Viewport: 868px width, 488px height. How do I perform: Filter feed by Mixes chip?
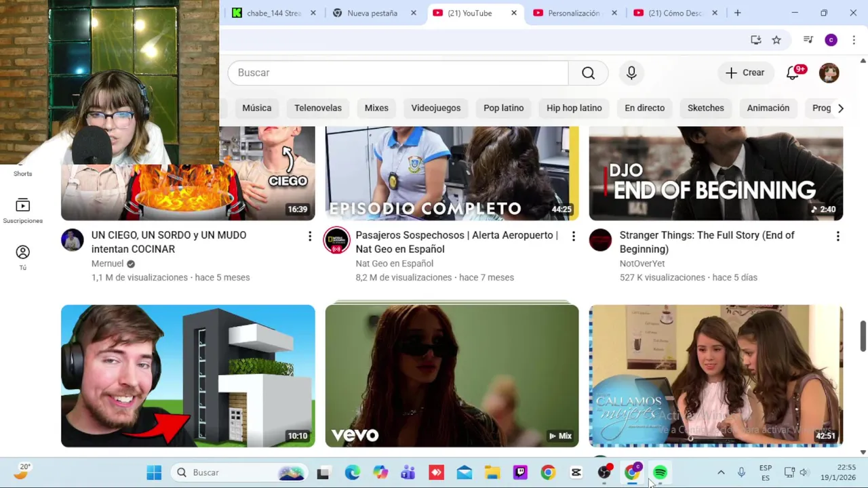376,108
